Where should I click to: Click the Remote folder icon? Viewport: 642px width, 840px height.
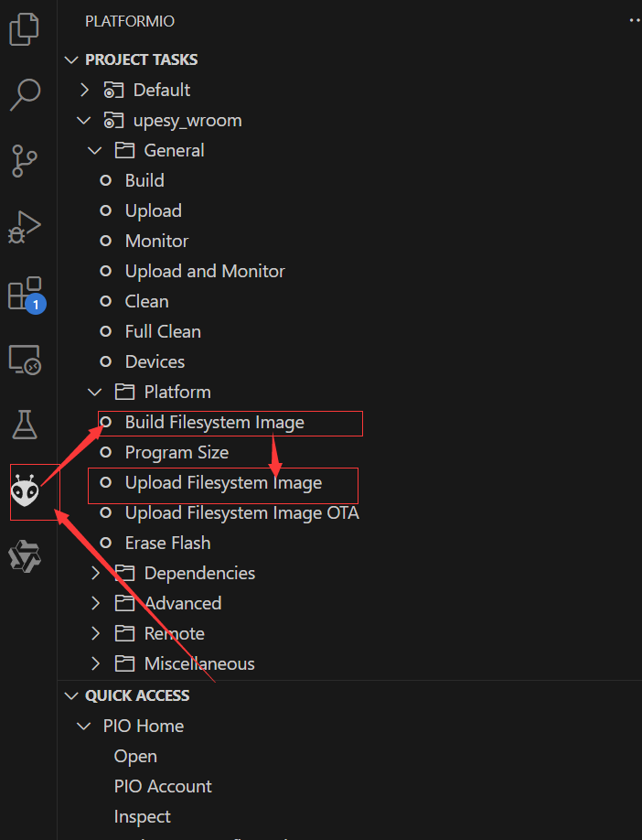[x=124, y=634]
